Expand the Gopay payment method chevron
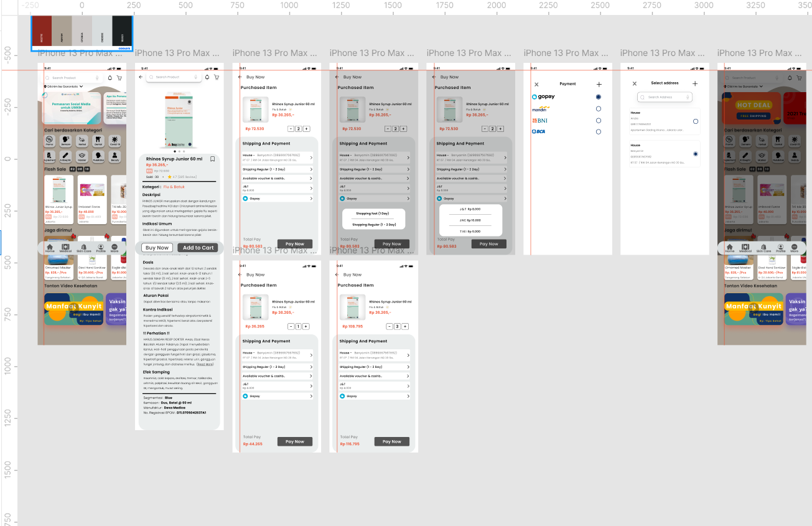The height and width of the screenshot is (526, 812). coord(311,199)
